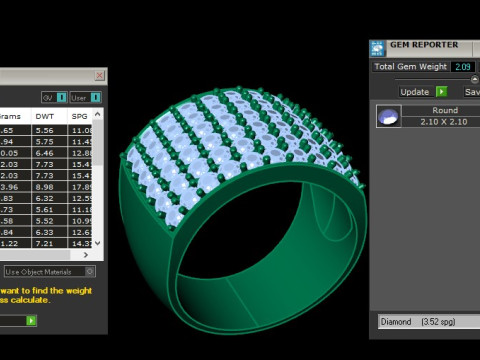This screenshot has width=480, height=360.
Task: Select the DWT cell 5.56
Action: [49, 130]
